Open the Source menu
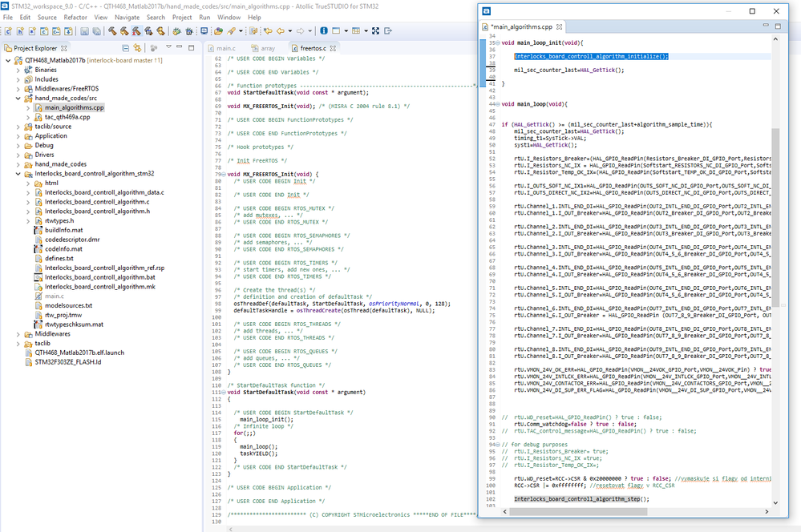 click(x=47, y=18)
